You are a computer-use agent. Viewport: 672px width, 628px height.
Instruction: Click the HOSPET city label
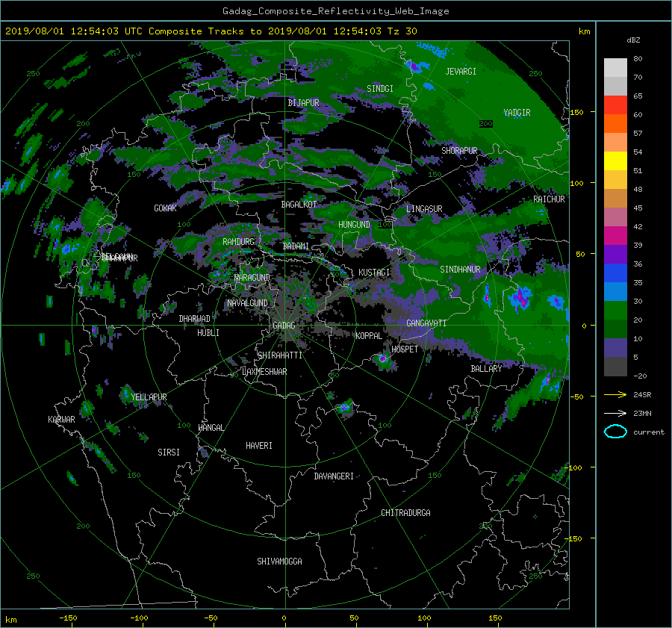click(x=405, y=349)
